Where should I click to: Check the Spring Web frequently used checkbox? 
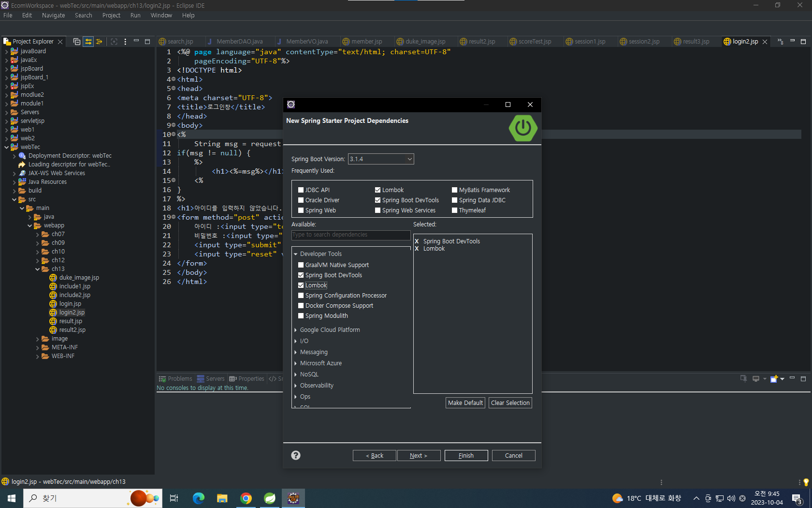point(301,210)
